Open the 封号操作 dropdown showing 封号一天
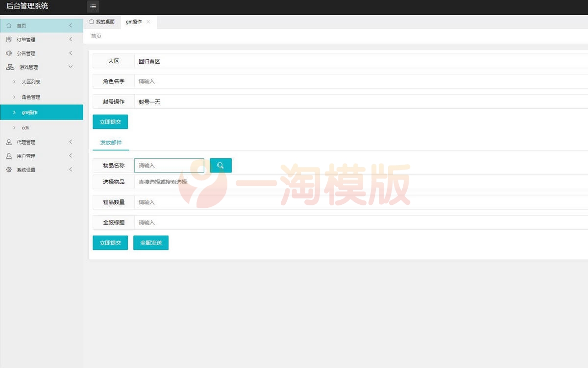588x368 pixels. click(361, 102)
